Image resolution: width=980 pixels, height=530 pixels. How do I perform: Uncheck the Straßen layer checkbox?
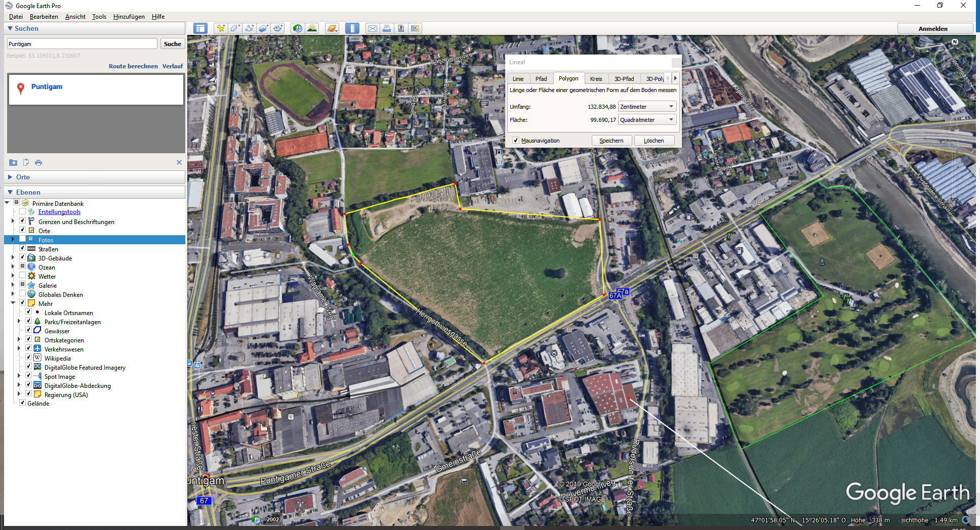pos(22,248)
